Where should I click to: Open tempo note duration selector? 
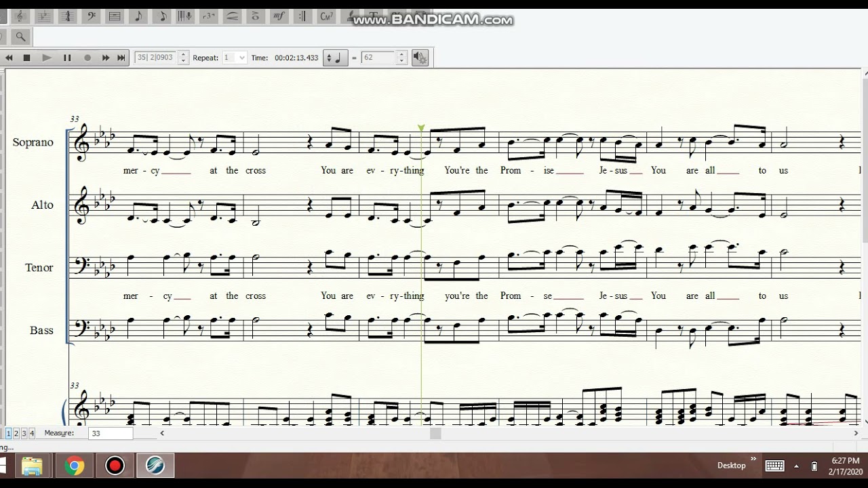coord(334,58)
